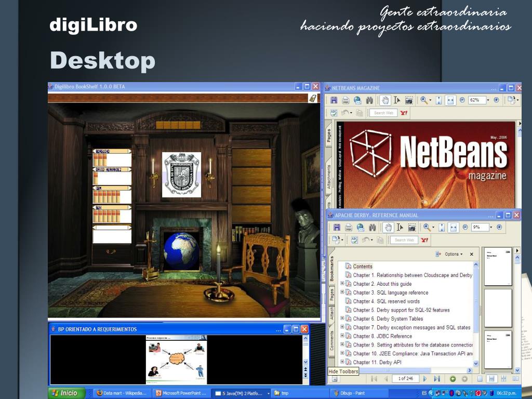Open the Contents bookmark
The width and height of the screenshot is (532, 399).
[362, 267]
